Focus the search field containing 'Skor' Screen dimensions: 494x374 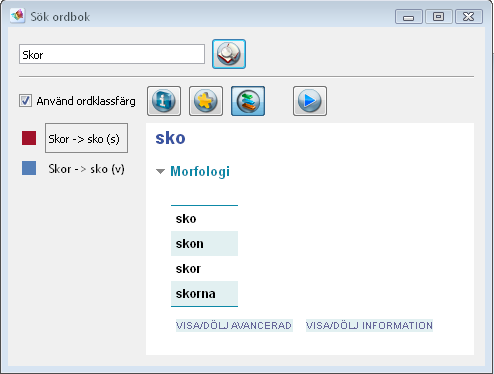pos(112,54)
